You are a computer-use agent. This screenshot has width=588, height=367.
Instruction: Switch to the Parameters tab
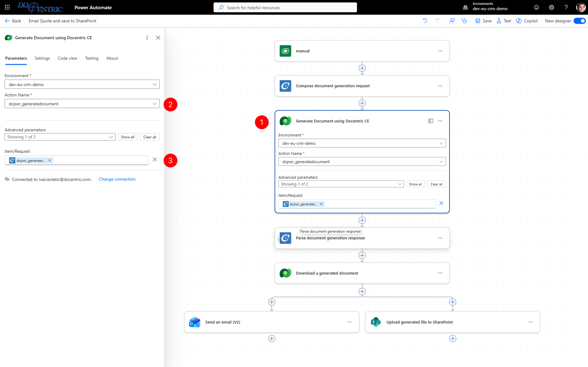tap(16, 58)
